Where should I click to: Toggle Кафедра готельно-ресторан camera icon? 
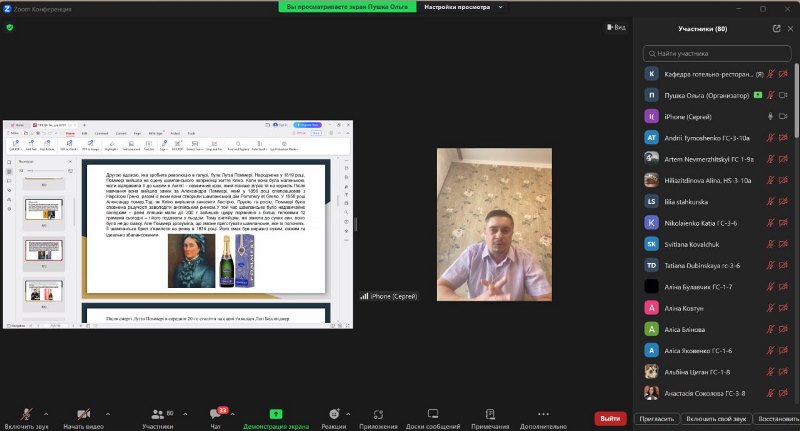(783, 74)
